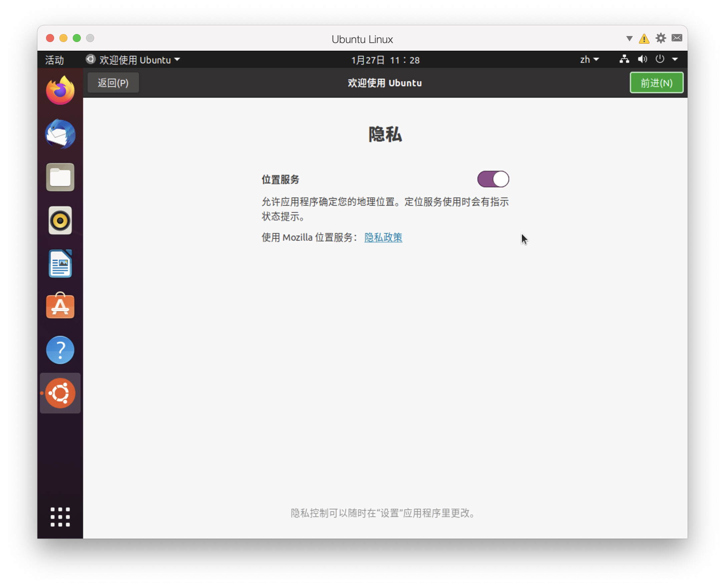Open the VM title bar dropdown triangle
The image size is (725, 588).
coord(629,38)
